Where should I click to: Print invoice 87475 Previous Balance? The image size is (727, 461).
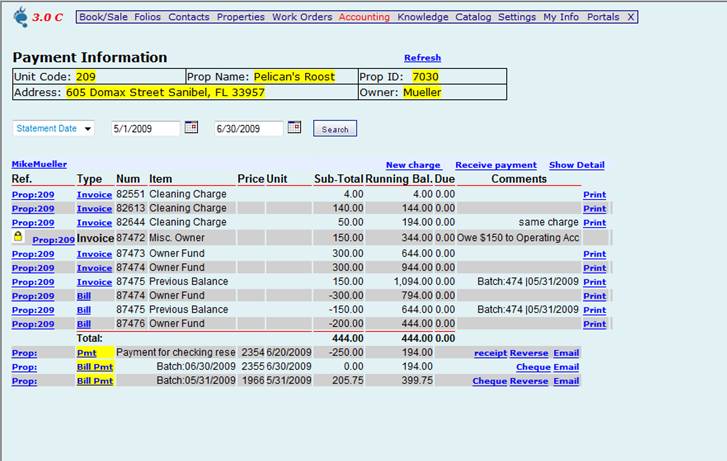pos(594,282)
